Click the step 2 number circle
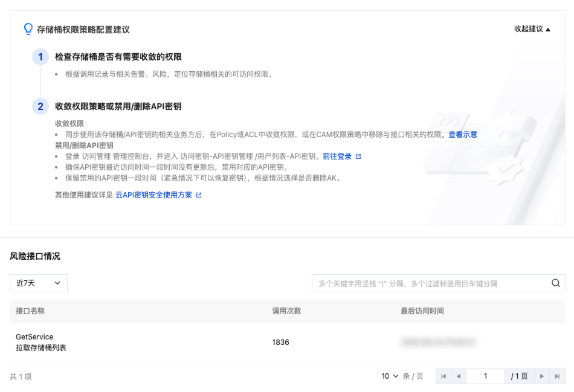The width and height of the screenshot is (574, 392). click(x=40, y=106)
